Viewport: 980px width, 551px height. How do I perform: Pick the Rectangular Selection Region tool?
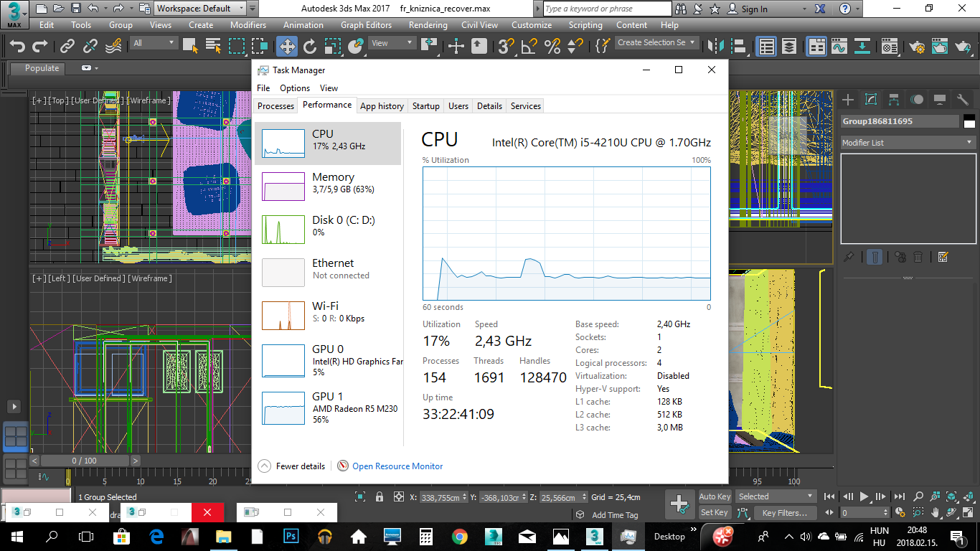tap(237, 47)
